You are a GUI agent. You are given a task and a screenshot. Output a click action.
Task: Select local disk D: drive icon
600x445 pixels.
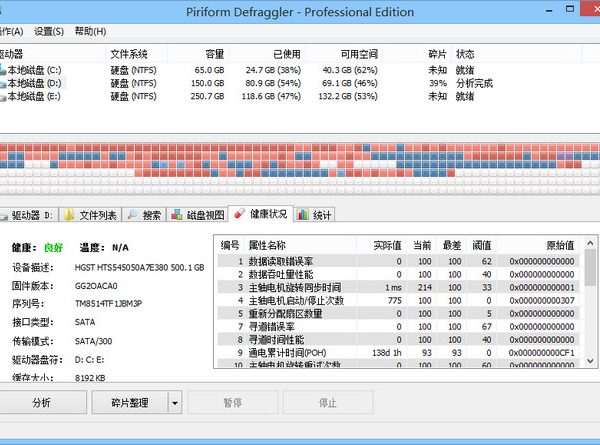(x=4, y=84)
